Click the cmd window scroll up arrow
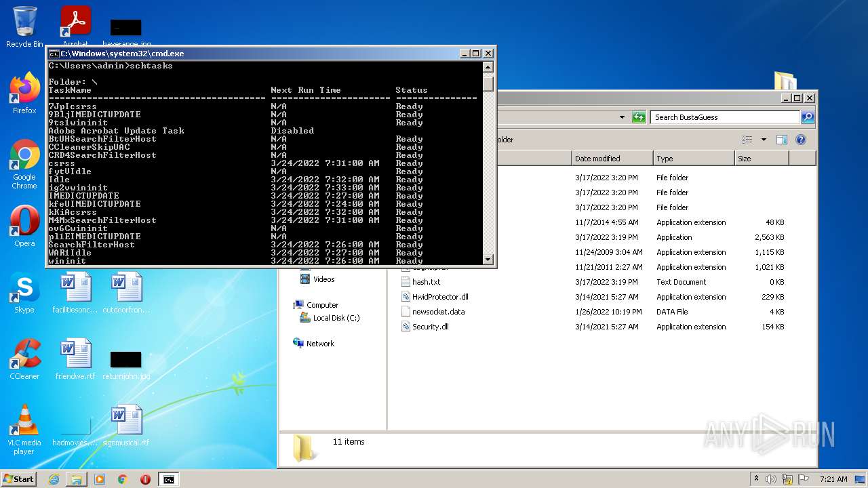The width and height of the screenshot is (868, 488). point(488,66)
